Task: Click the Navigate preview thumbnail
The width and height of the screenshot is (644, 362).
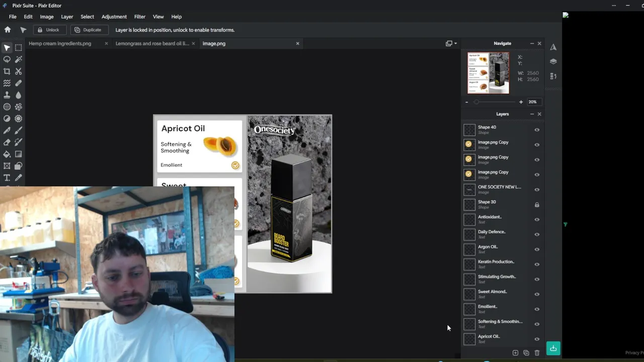Action: coord(488,73)
